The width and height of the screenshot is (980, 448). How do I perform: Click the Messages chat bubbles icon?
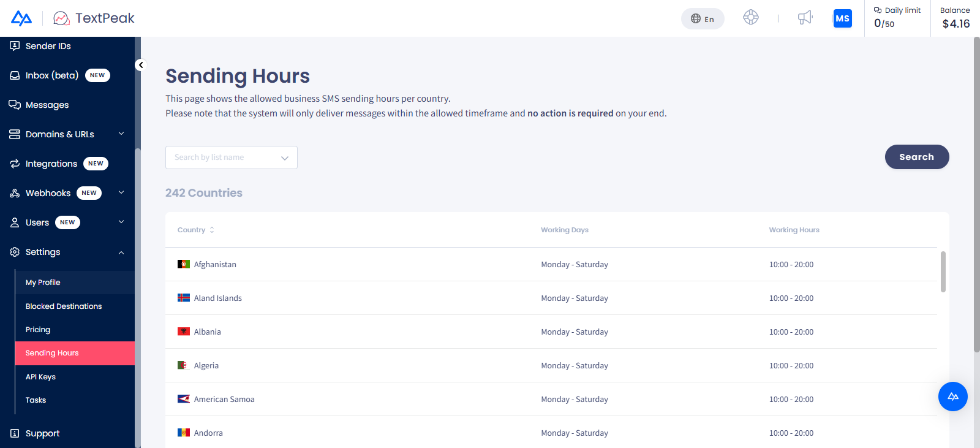click(x=15, y=105)
